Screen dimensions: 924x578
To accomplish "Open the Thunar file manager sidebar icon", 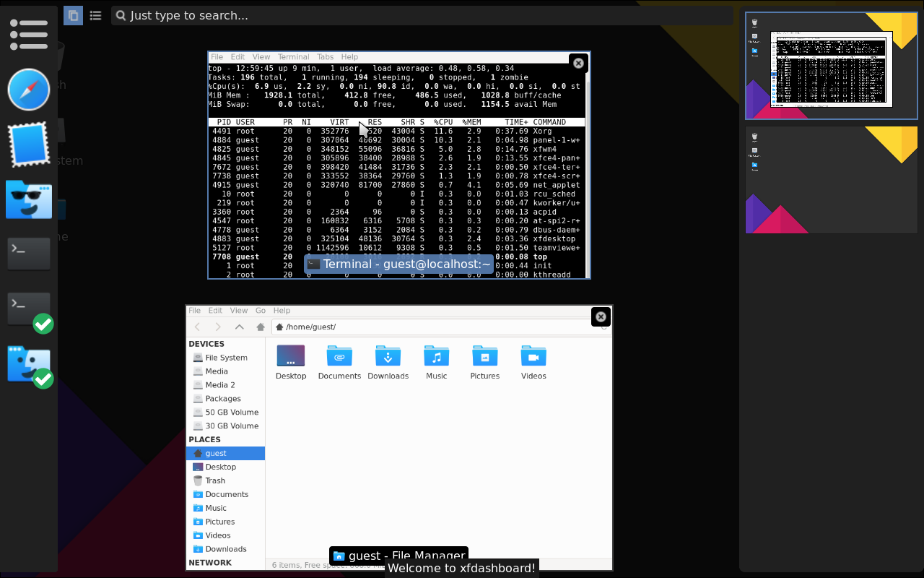I will point(28,198).
